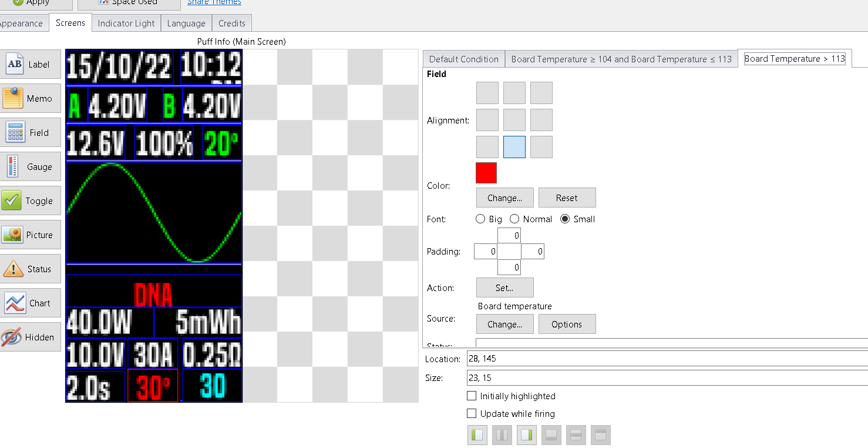Click the Hidden element button

click(31, 337)
